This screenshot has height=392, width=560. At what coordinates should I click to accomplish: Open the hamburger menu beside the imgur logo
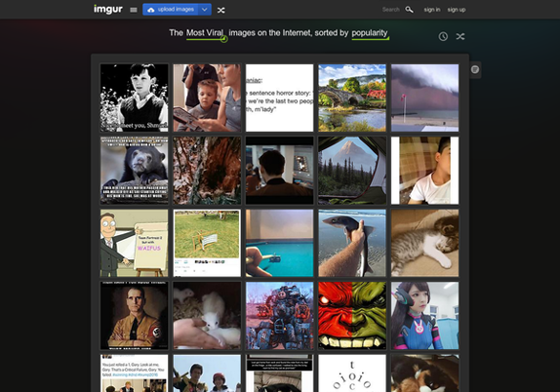click(134, 10)
